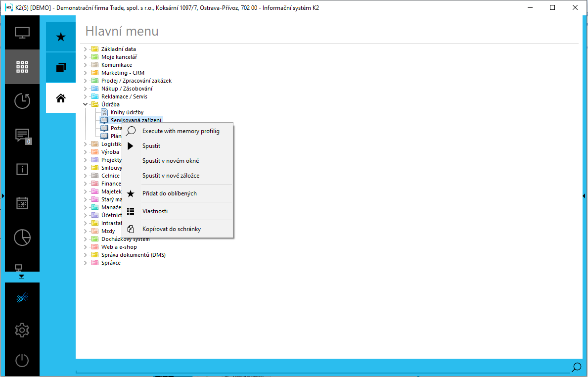Select Základní data folder label
Image resolution: width=588 pixels, height=377 pixels.
coord(119,49)
